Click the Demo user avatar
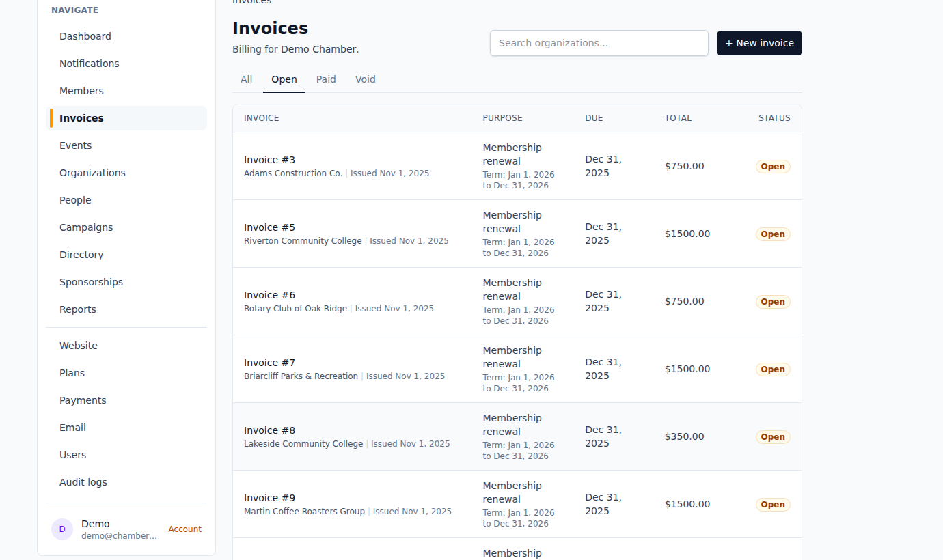This screenshot has height=560, width=943. click(x=62, y=529)
